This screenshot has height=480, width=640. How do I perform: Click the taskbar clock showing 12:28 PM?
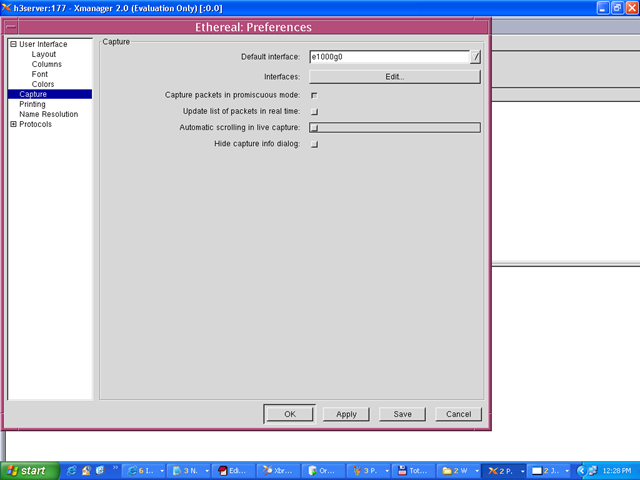616,471
